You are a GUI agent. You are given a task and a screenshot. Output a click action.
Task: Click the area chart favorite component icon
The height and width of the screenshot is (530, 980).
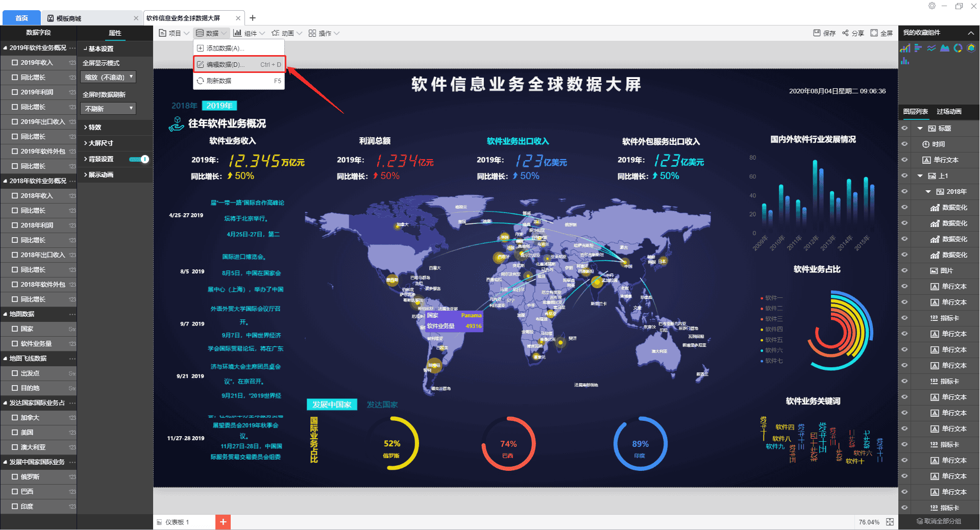(x=945, y=48)
